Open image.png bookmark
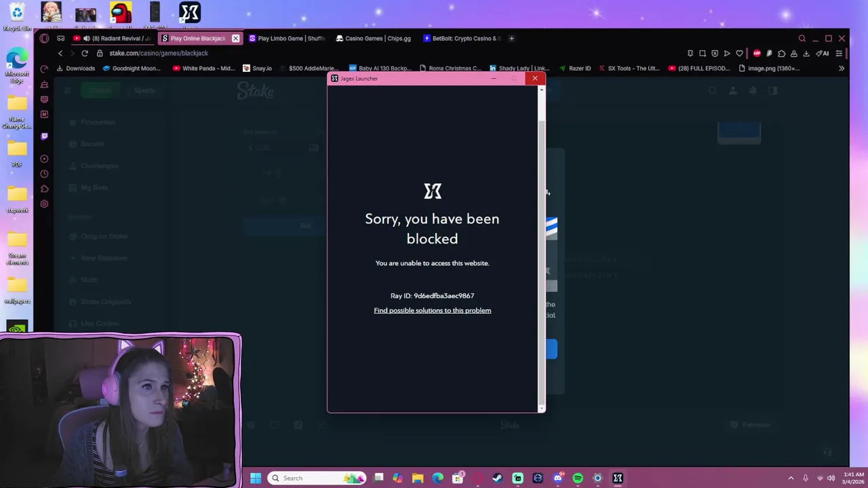 pyautogui.click(x=769, y=68)
